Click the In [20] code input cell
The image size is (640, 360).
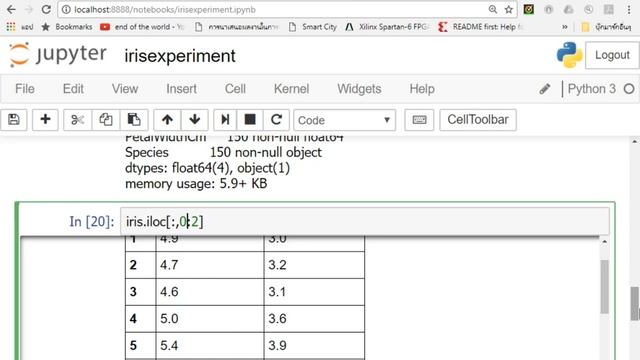point(364,222)
